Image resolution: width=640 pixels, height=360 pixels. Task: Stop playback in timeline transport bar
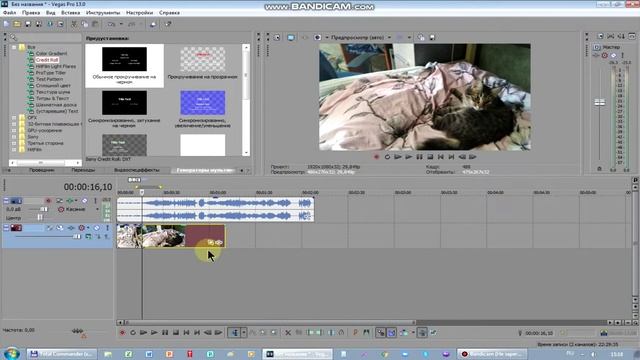(176, 333)
